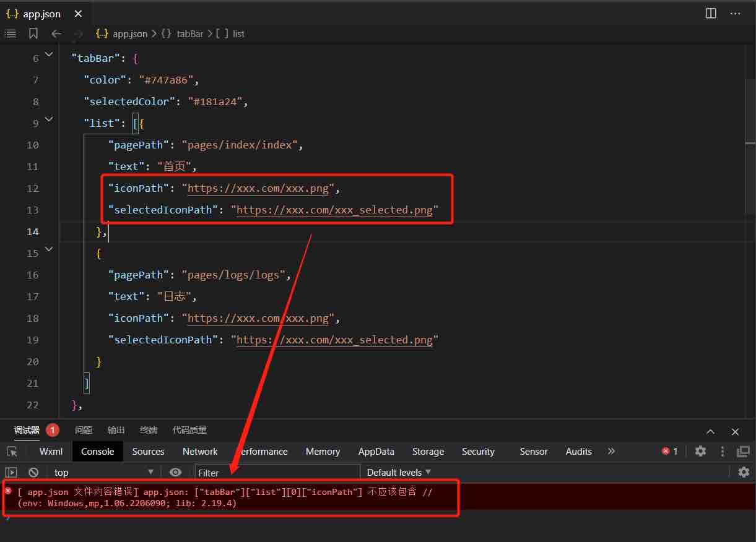Switch to the AppData devtools tab
This screenshot has width=756, height=542.
point(376,452)
